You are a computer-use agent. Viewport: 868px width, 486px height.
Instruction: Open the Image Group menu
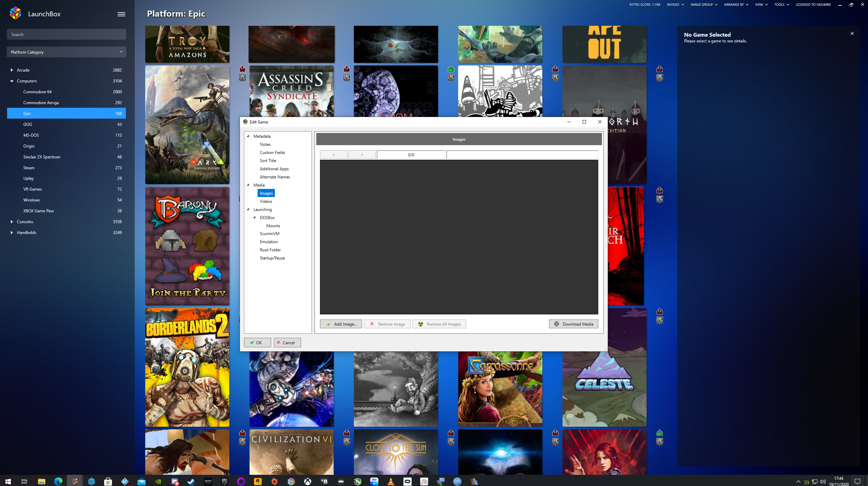(704, 4)
